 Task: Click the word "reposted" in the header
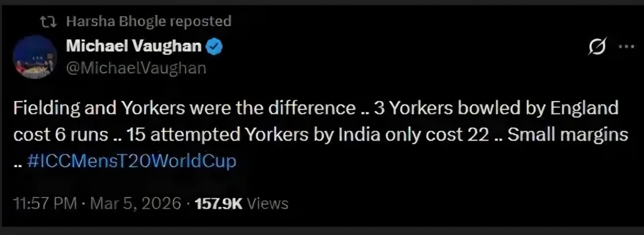200,21
